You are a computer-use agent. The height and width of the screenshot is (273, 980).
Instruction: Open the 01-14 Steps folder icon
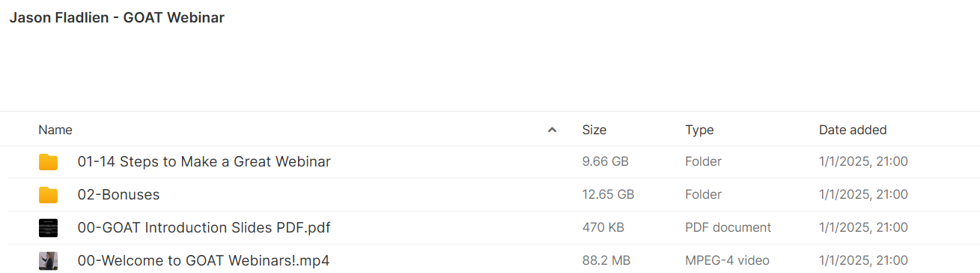click(x=48, y=162)
